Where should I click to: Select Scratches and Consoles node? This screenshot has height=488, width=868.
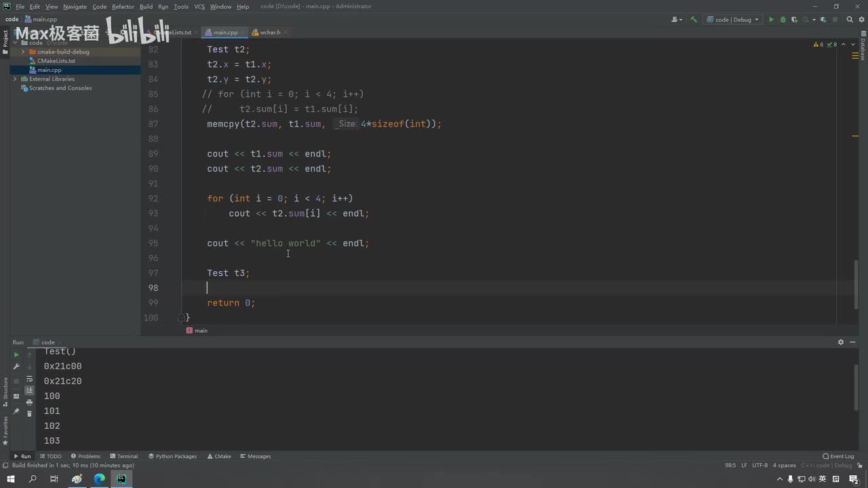(x=60, y=88)
